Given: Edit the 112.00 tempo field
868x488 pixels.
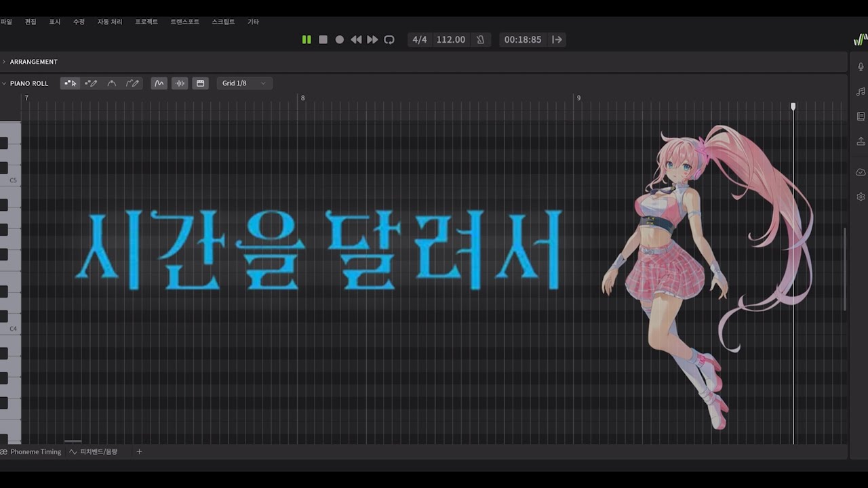Looking at the screenshot, I should pyautogui.click(x=451, y=40).
